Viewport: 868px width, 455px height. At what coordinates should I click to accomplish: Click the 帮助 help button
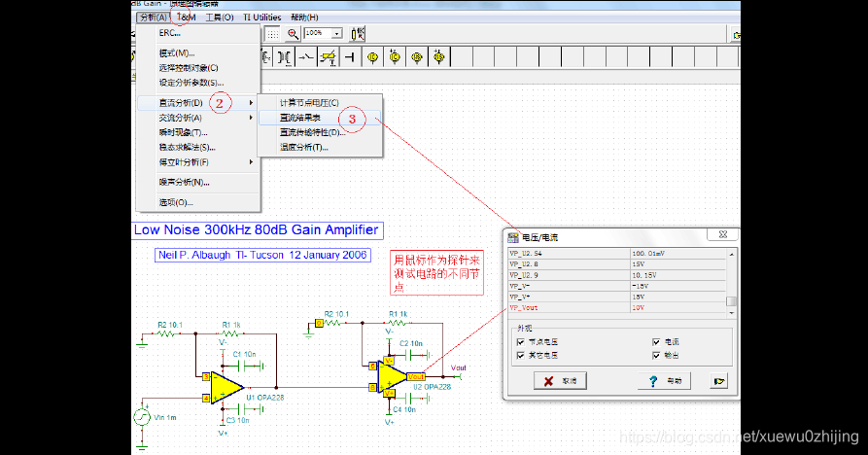click(x=664, y=381)
